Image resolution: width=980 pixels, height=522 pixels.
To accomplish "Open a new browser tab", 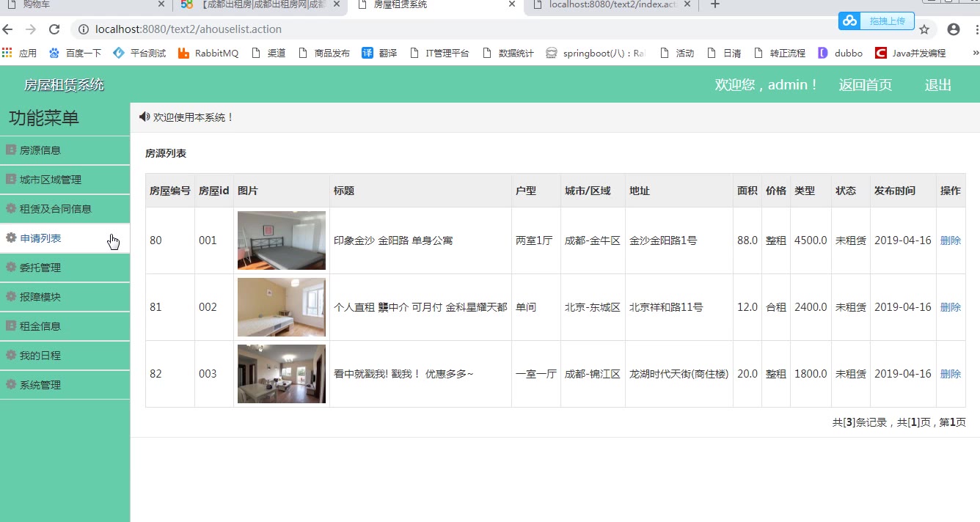I will (x=715, y=4).
